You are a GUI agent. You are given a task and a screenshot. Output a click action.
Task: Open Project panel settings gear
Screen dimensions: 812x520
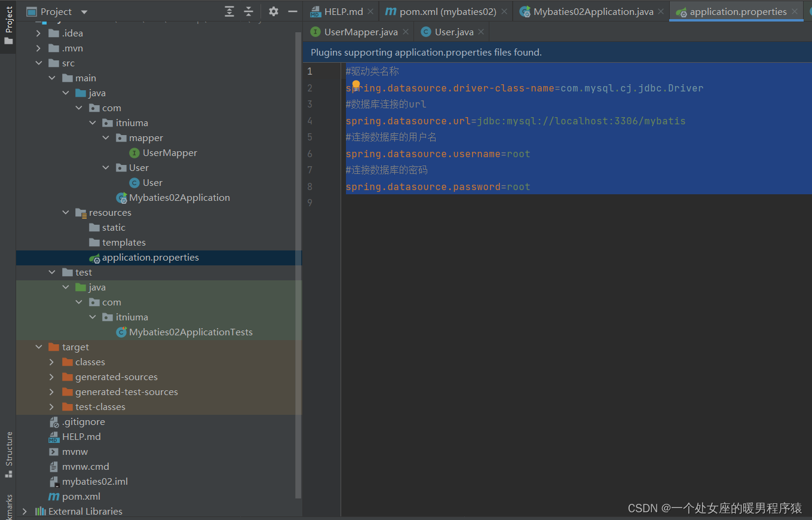(x=274, y=11)
